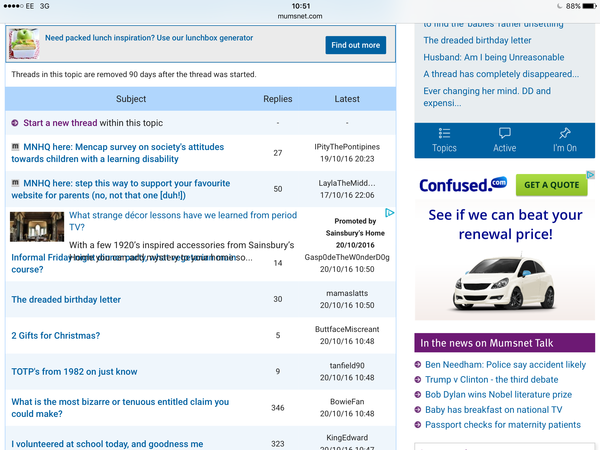The width and height of the screenshot is (600, 450).
Task: Open the lunchbox generator link
Action: point(149,38)
